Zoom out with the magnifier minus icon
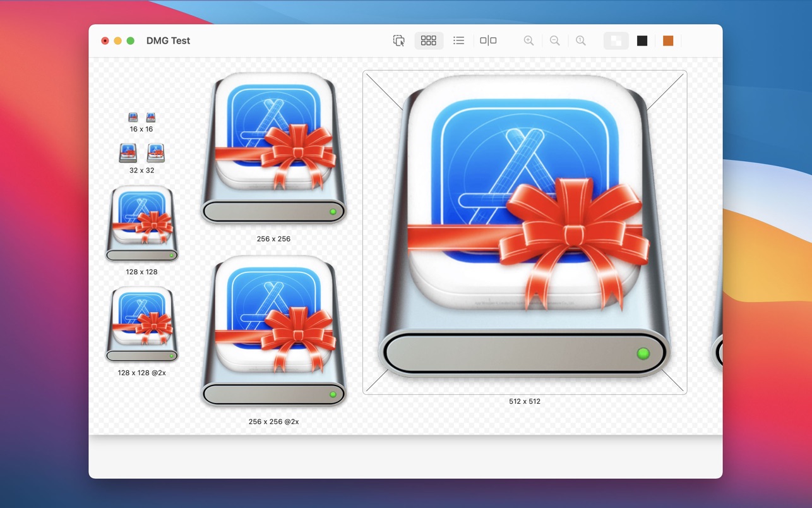 [x=554, y=40]
